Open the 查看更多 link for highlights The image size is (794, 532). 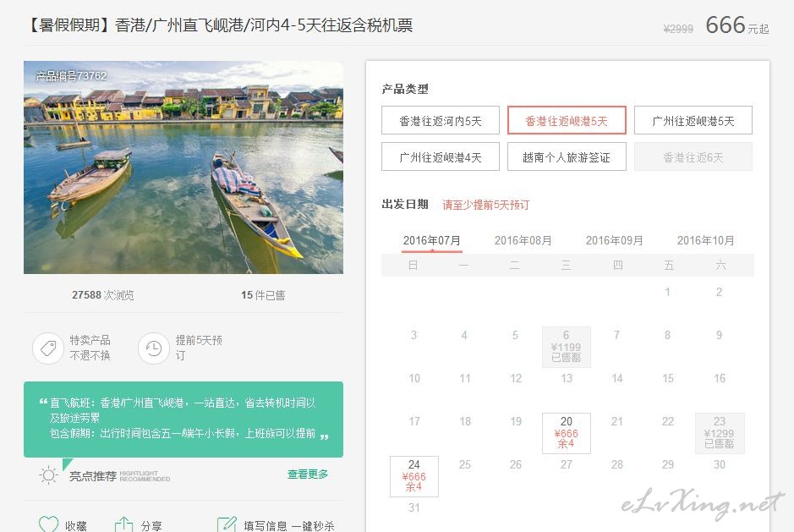click(308, 474)
